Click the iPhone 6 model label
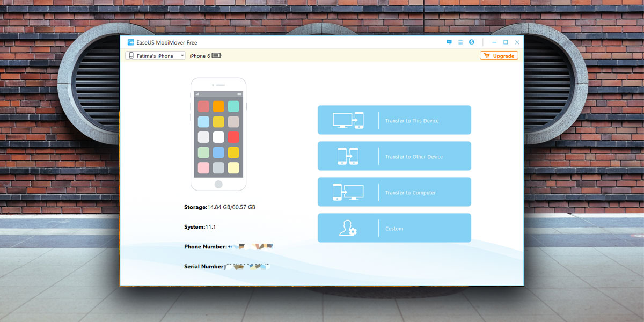 pyautogui.click(x=200, y=56)
